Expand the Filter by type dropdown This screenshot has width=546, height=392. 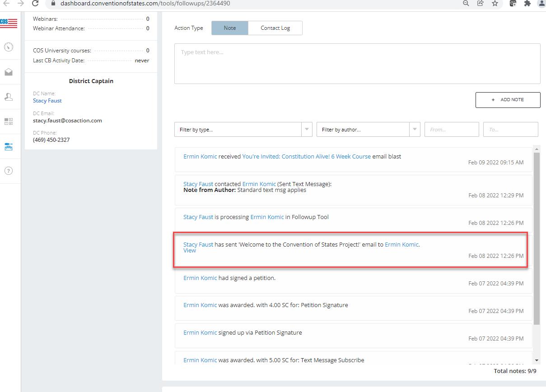[x=243, y=130]
